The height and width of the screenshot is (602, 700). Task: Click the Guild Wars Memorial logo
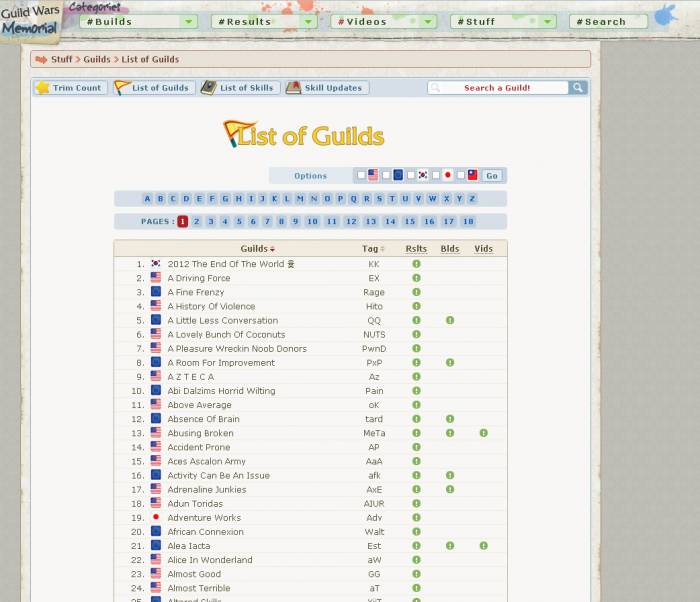[30, 21]
